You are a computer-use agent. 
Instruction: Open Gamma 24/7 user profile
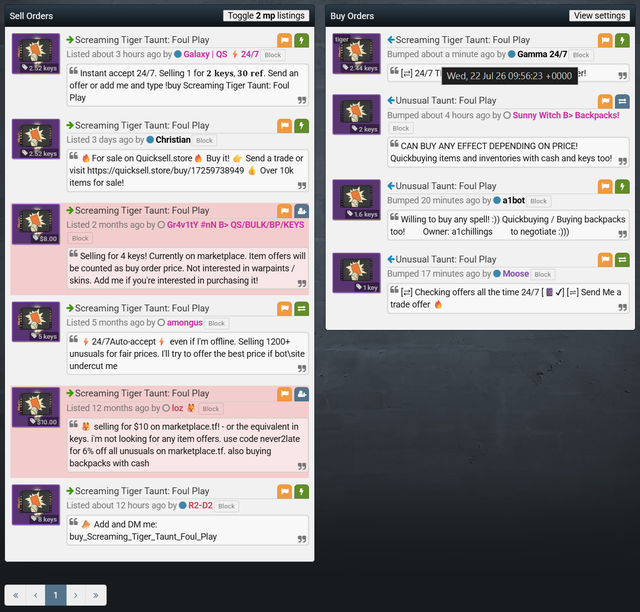542,54
